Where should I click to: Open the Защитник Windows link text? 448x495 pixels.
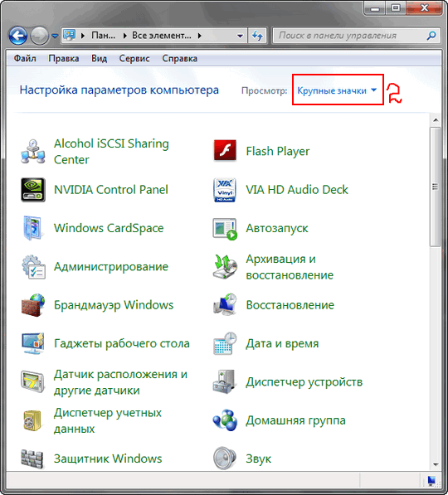[x=108, y=459]
